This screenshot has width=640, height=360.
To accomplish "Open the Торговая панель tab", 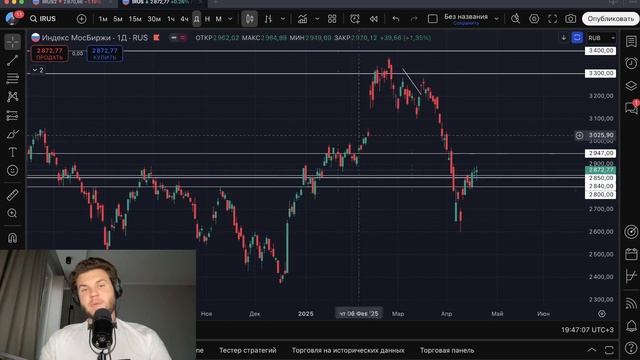I will [x=447, y=350].
